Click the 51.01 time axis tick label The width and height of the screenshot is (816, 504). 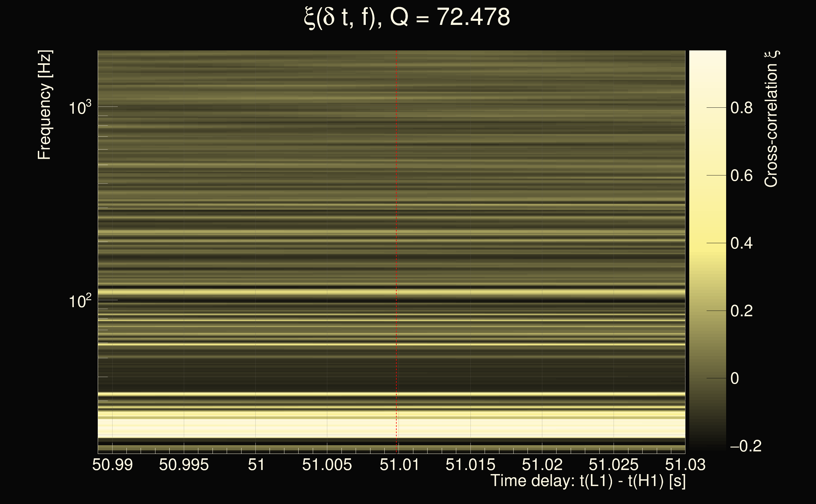click(x=399, y=465)
